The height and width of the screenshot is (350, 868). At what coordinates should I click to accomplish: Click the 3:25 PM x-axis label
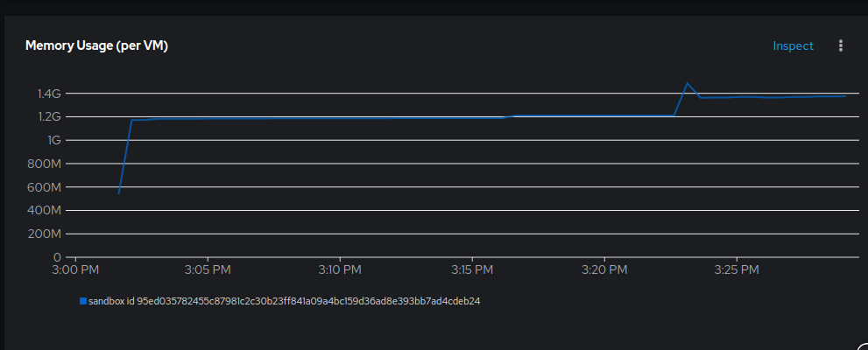tap(737, 269)
